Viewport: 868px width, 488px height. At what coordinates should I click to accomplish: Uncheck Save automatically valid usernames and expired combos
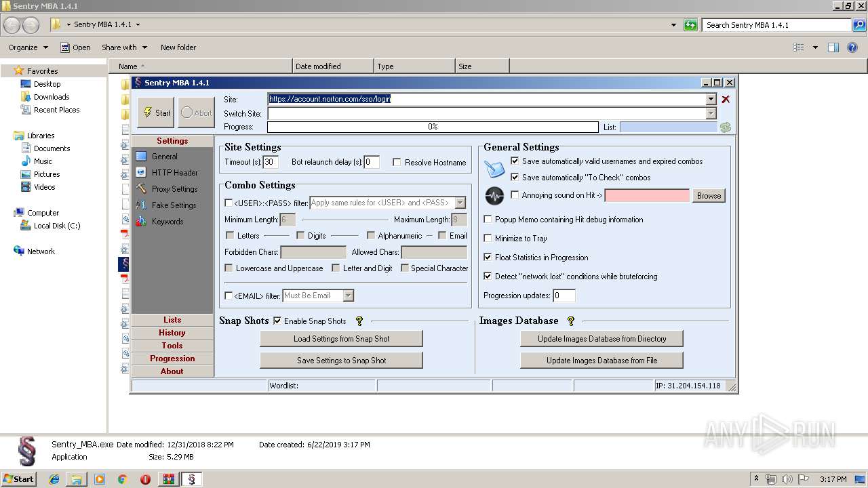click(515, 161)
